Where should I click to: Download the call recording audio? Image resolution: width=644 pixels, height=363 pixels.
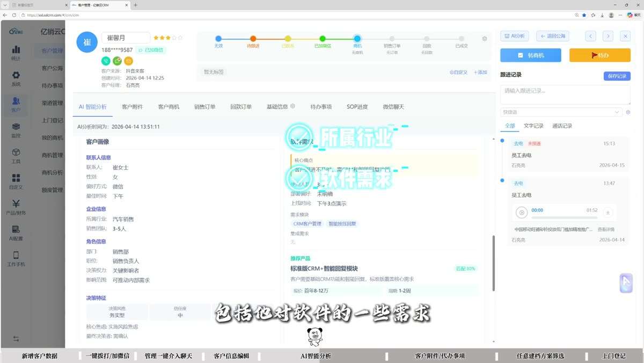click(608, 213)
